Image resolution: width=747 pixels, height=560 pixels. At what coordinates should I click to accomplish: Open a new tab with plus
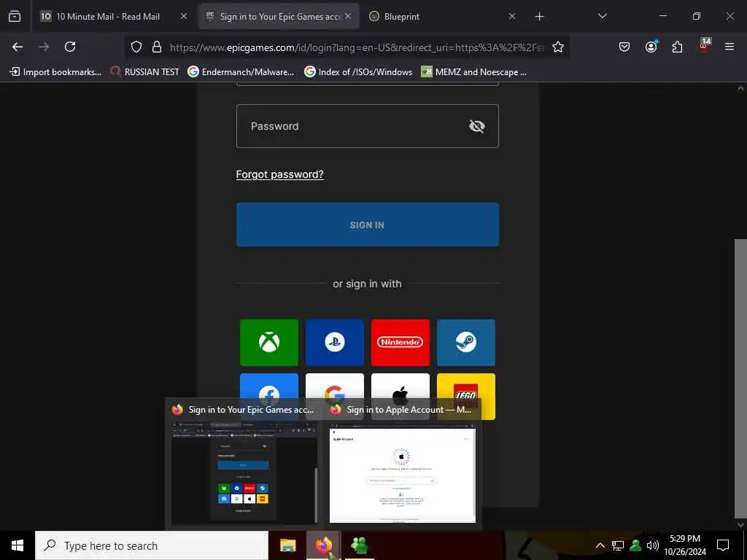[x=539, y=17]
